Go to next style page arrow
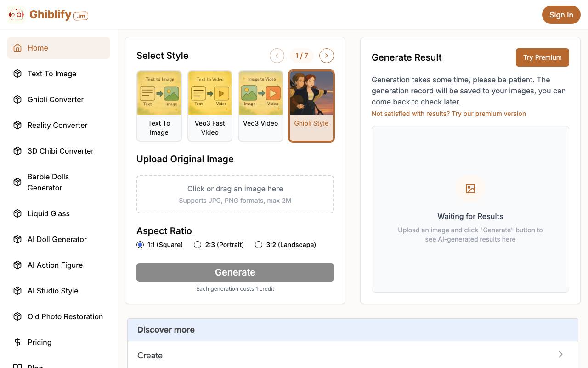Screen dimensions: 588x368 point(327,56)
